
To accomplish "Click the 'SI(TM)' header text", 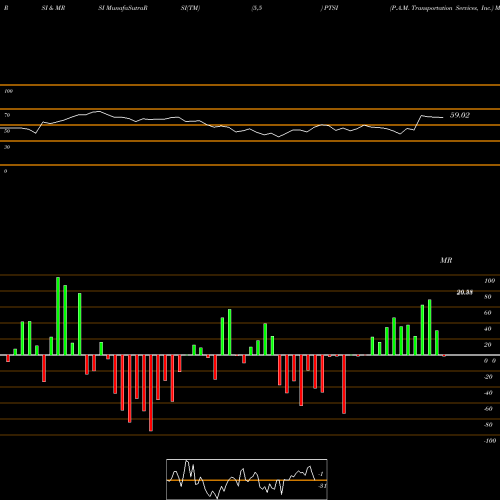I will (190, 8).
